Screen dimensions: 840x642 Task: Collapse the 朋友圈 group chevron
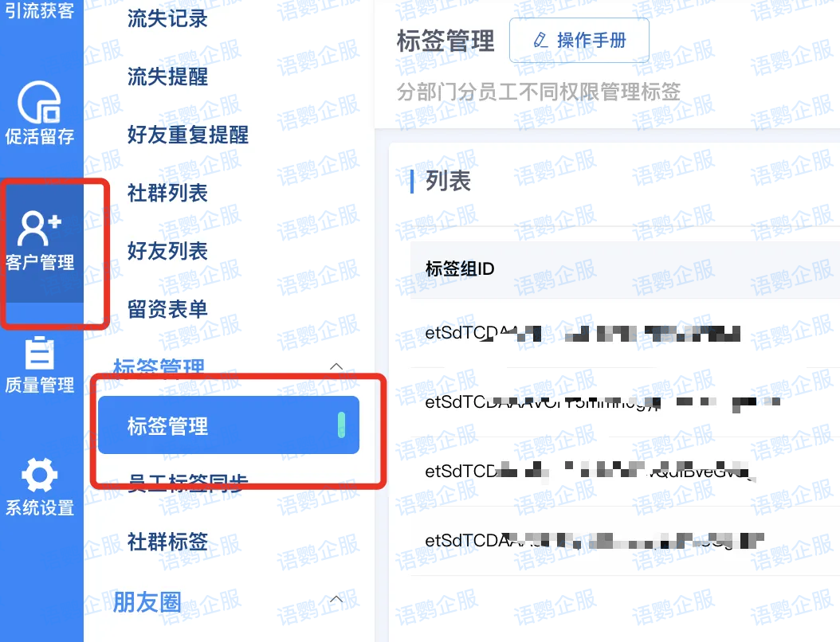point(336,599)
